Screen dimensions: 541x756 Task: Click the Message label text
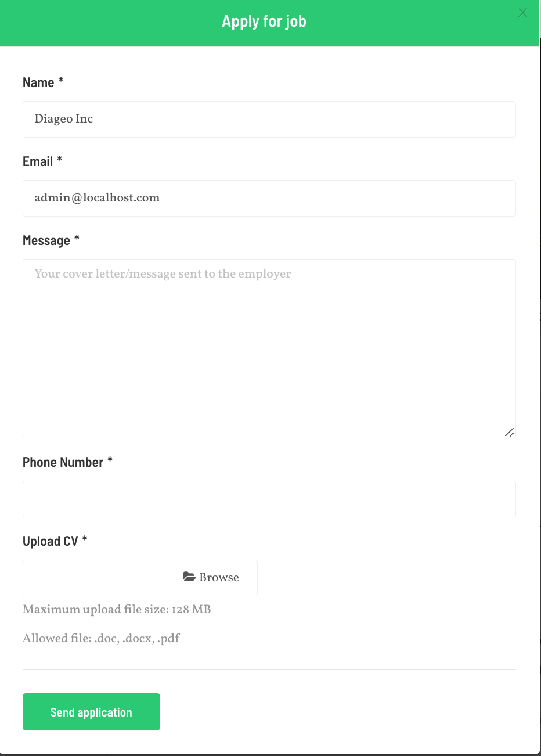[x=46, y=240]
